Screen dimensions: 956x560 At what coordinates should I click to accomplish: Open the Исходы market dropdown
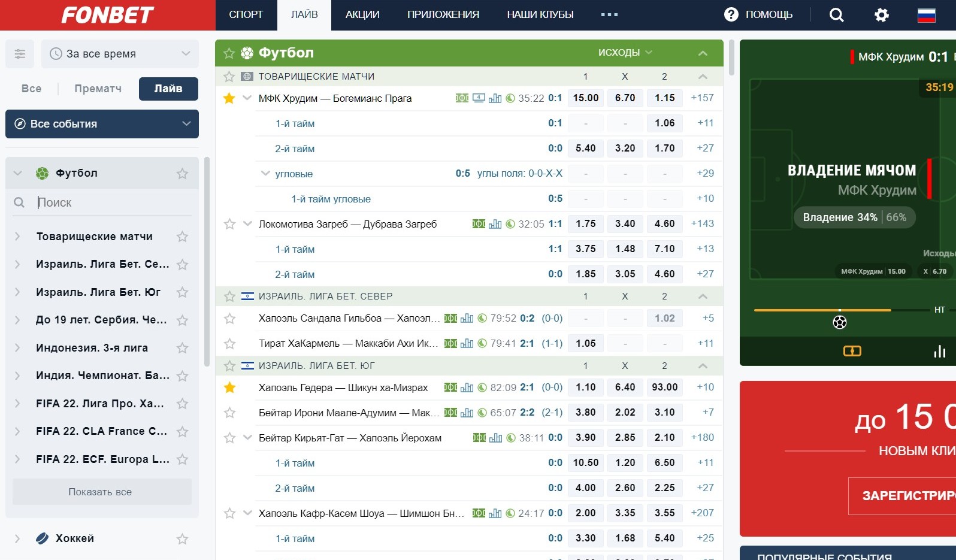625,53
